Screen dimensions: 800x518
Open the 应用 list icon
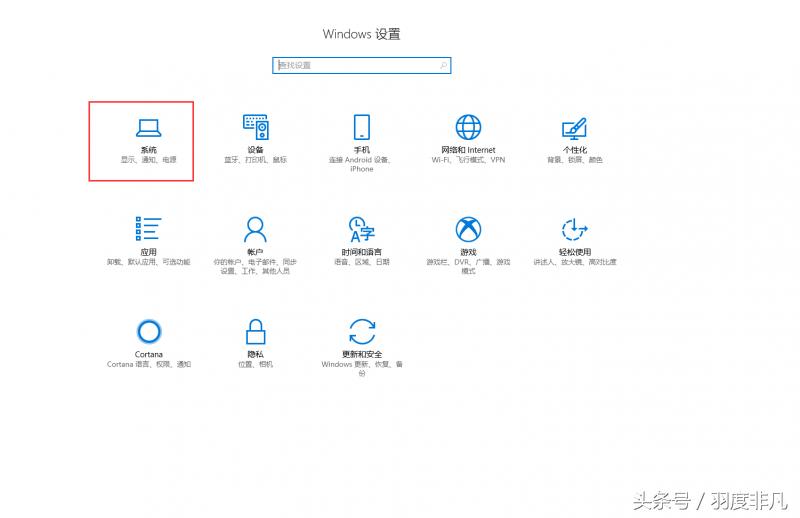[148, 229]
